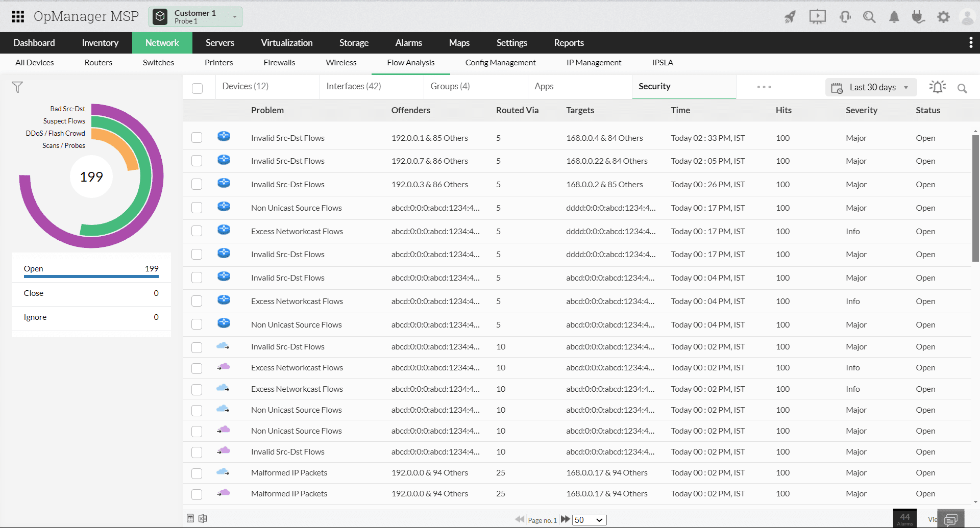This screenshot has height=528, width=980.
Task: Open the support headset icon
Action: click(x=845, y=17)
